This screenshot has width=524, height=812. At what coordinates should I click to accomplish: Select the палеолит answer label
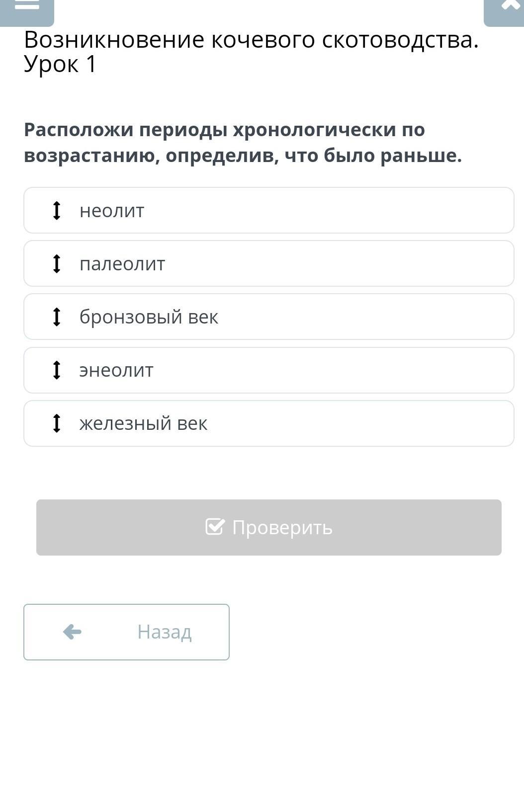pos(122,264)
